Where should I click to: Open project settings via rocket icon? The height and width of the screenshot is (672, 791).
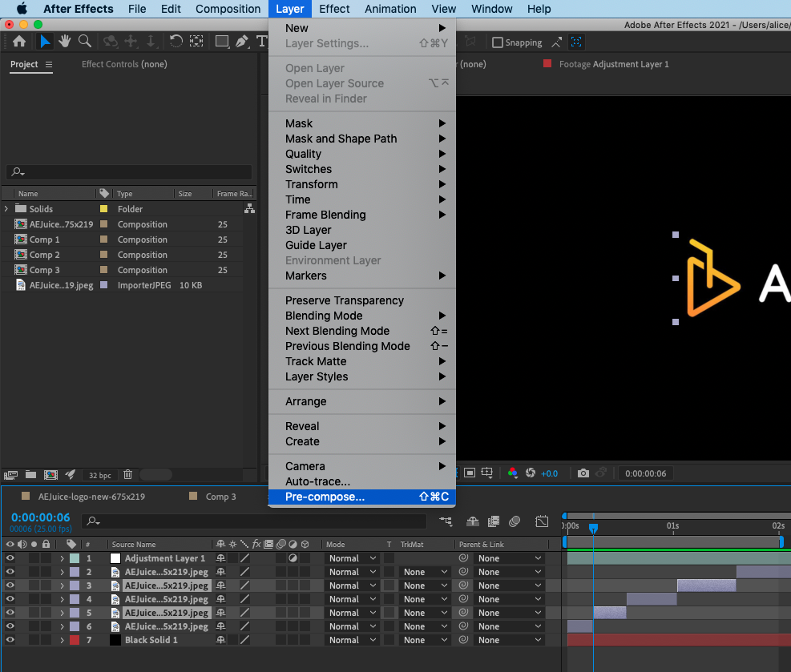pos(70,475)
